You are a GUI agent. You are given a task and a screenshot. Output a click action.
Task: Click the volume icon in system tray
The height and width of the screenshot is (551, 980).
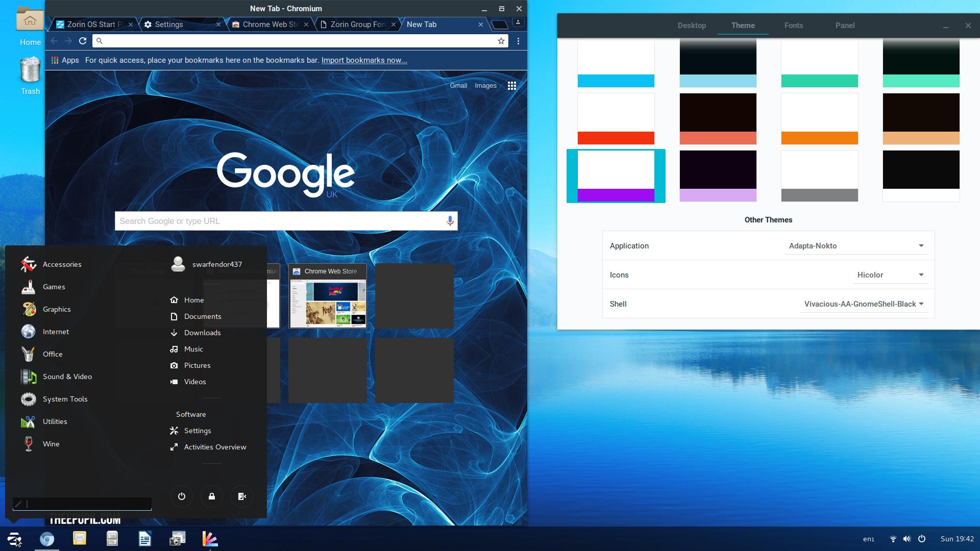click(x=906, y=539)
